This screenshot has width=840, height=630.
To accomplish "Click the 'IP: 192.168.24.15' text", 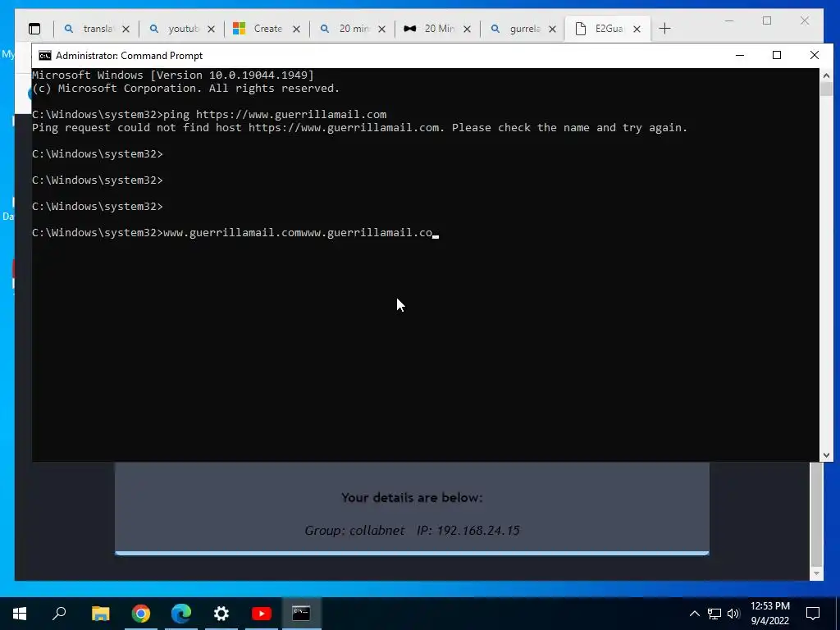I will coord(468,531).
